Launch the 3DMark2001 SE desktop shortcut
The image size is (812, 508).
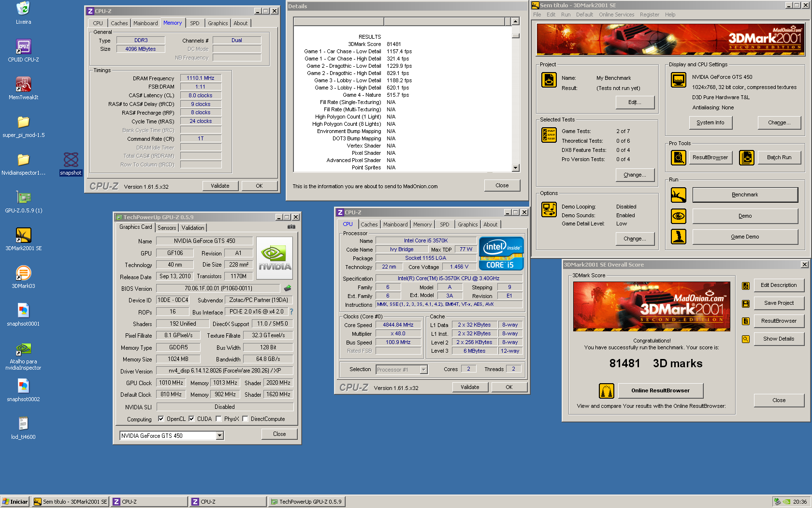click(x=23, y=235)
